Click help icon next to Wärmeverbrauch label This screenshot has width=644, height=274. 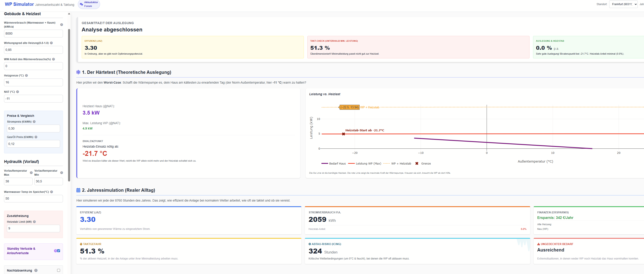point(62,25)
